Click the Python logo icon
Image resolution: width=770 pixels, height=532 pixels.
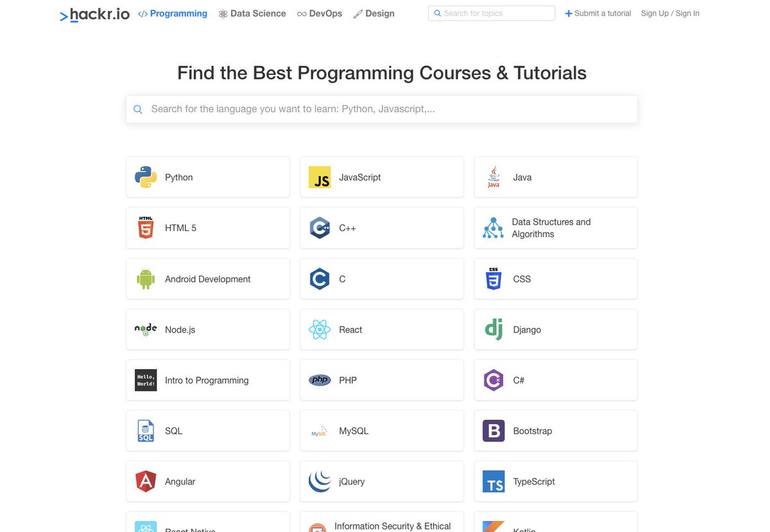click(146, 177)
